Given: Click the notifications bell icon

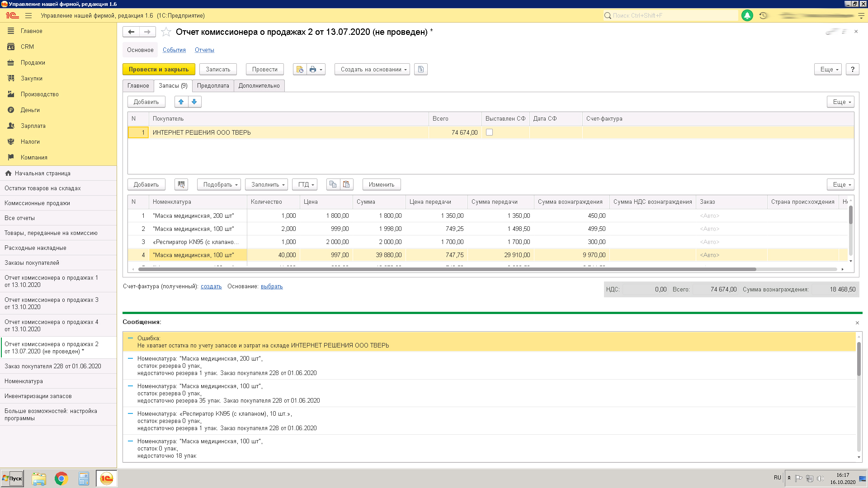Looking at the screenshot, I should point(747,15).
